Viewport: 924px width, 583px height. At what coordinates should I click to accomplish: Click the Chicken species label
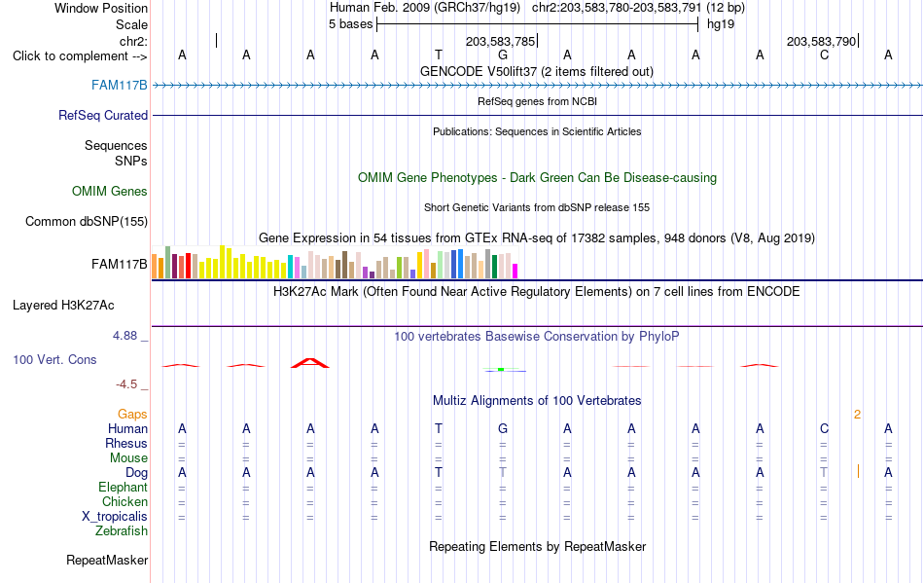(x=124, y=501)
